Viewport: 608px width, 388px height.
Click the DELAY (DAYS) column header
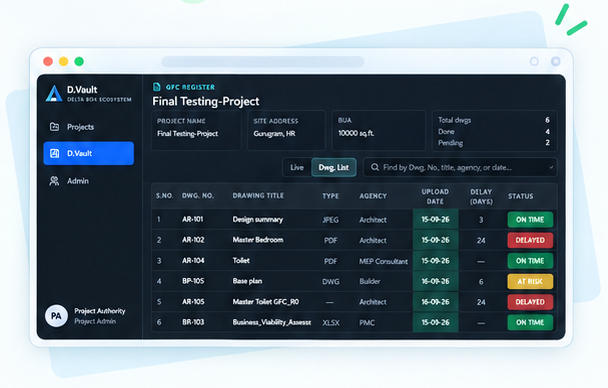coord(481,197)
